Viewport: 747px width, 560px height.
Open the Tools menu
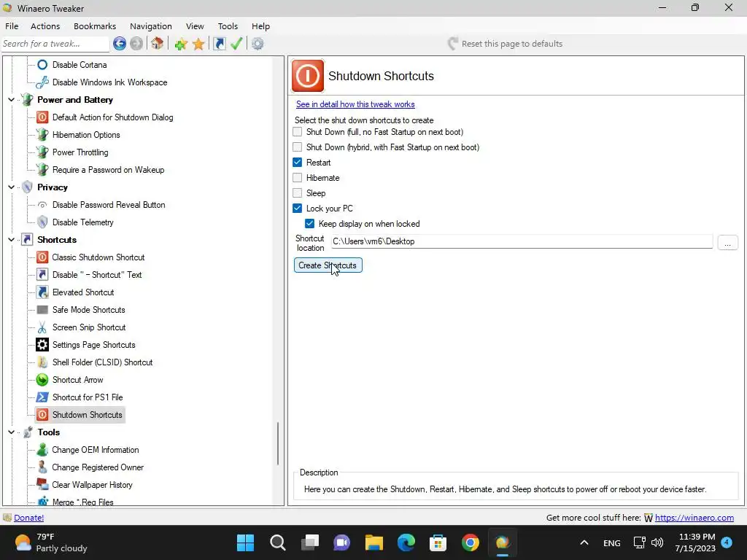pyautogui.click(x=228, y=26)
